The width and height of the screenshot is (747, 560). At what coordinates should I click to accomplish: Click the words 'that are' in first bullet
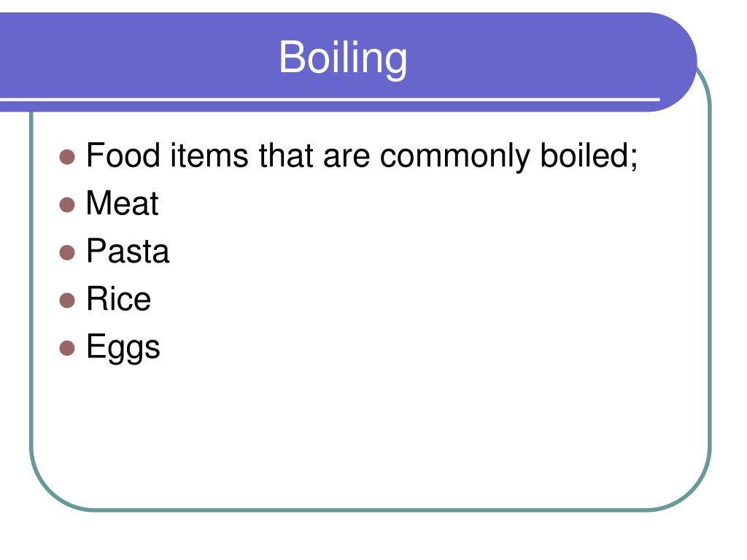314,155
